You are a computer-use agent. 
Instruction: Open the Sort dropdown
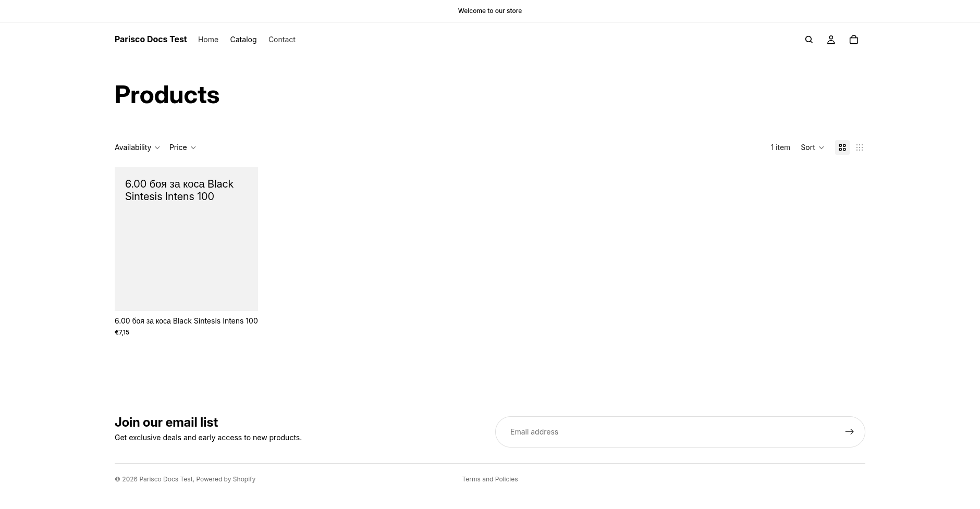tap(812, 147)
